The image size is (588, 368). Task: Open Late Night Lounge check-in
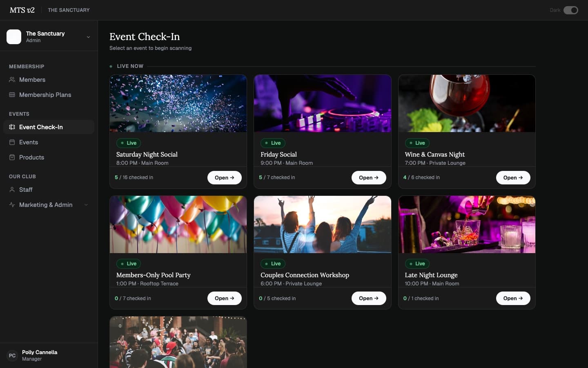(513, 298)
